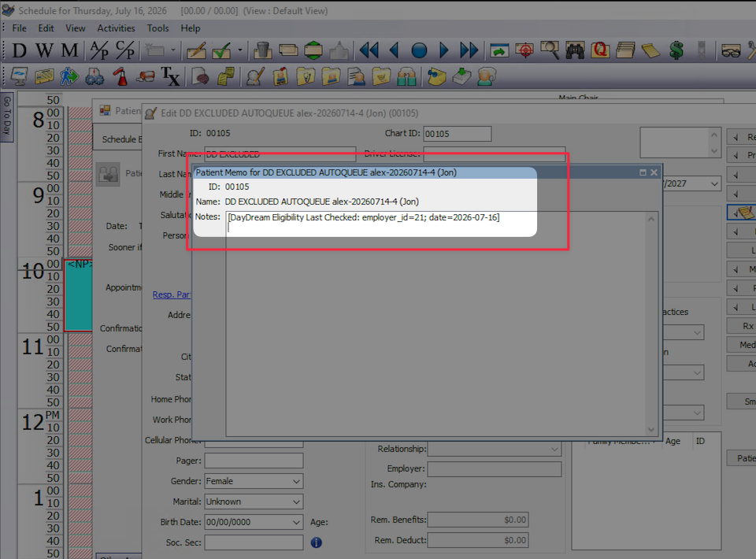Click the A/P toolbar icon
Image resolution: width=756 pixels, height=559 pixels.
99,50
